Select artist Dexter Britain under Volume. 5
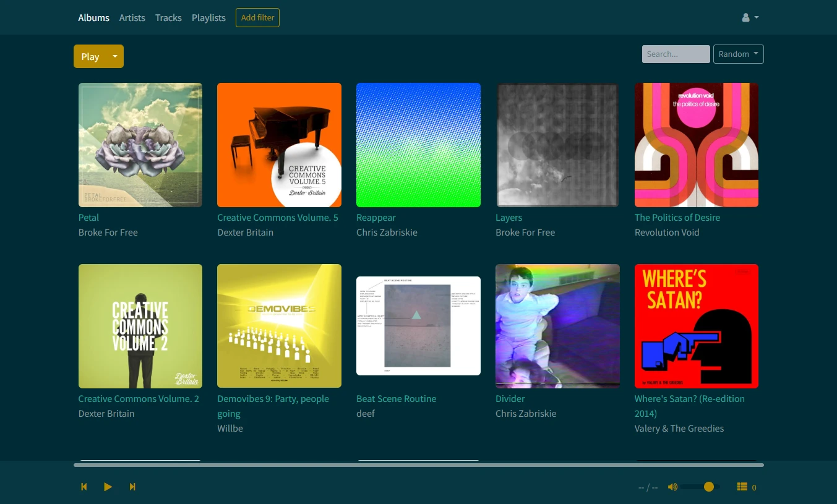Image resolution: width=837 pixels, height=504 pixels. [245, 233]
